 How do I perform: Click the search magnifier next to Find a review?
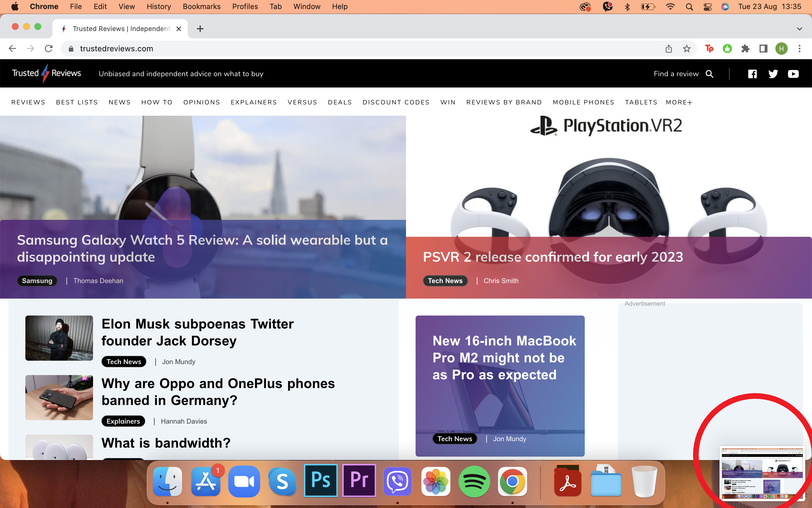709,74
